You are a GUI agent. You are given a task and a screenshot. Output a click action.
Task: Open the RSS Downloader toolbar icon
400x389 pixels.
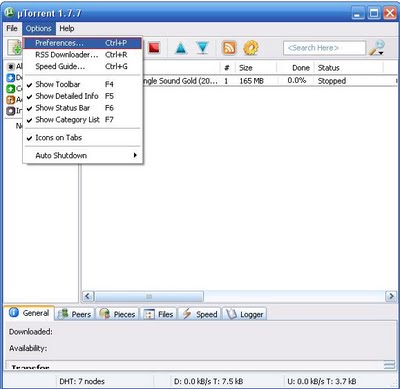coord(229,48)
